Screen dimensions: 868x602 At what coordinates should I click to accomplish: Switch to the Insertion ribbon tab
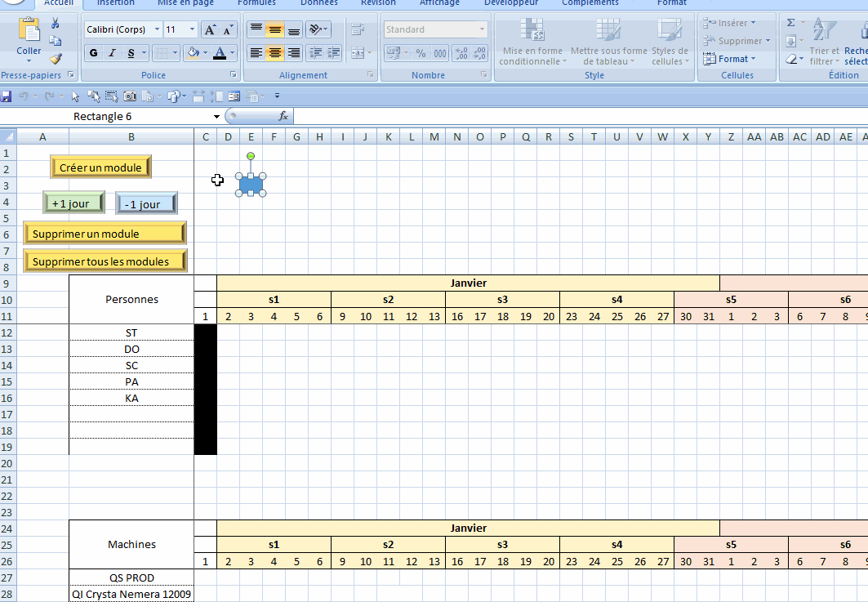coord(116,3)
